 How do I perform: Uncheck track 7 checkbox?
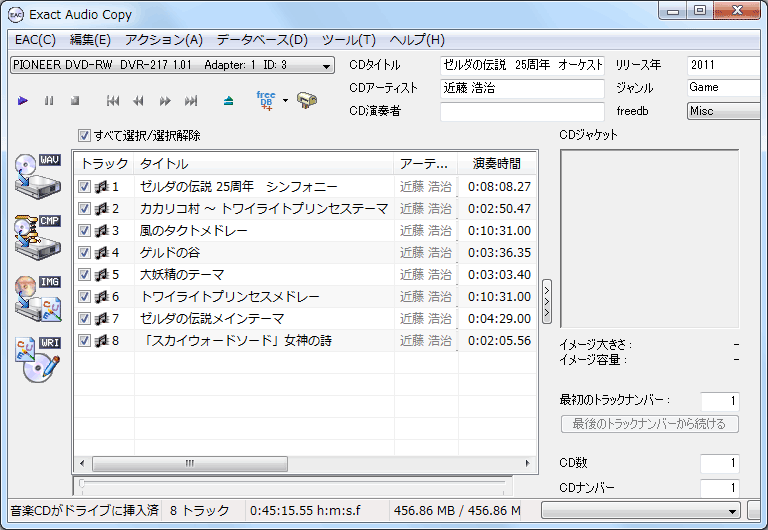click(84, 319)
